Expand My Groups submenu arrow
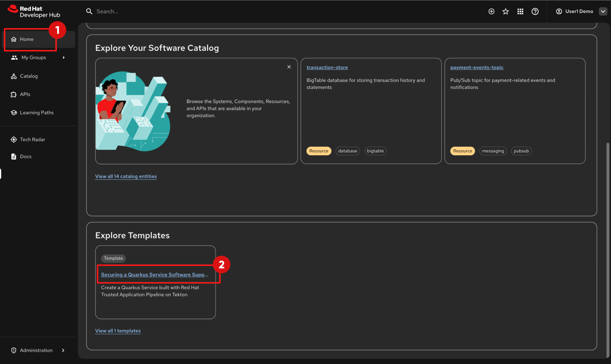This screenshot has height=364, width=611. [64, 57]
